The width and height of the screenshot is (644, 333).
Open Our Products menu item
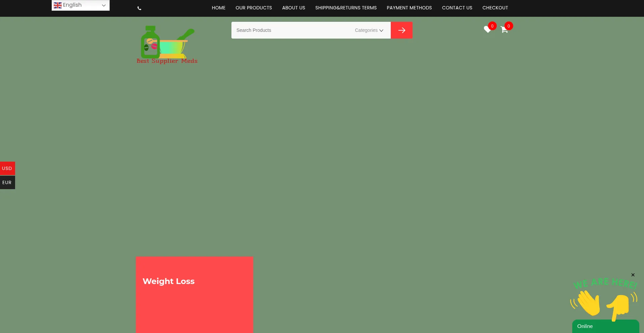(x=254, y=8)
